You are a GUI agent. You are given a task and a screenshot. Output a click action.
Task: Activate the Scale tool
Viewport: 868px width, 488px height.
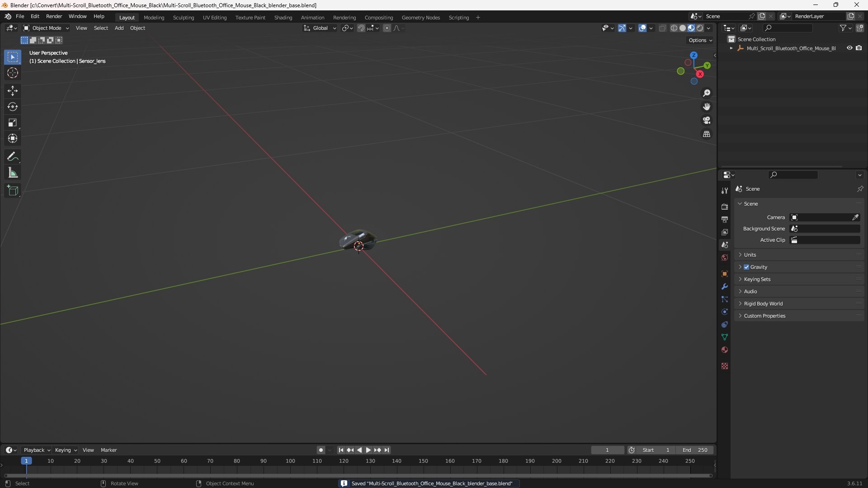click(x=12, y=122)
